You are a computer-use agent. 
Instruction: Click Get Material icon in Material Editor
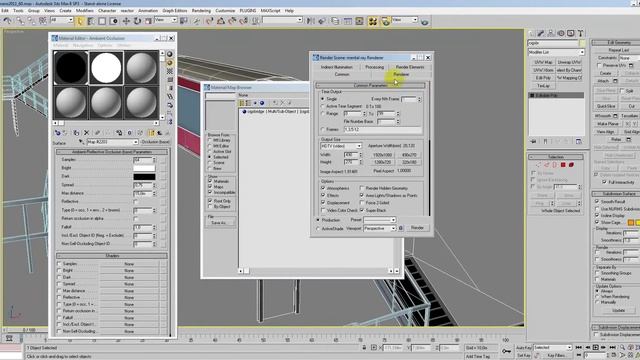click(58, 133)
